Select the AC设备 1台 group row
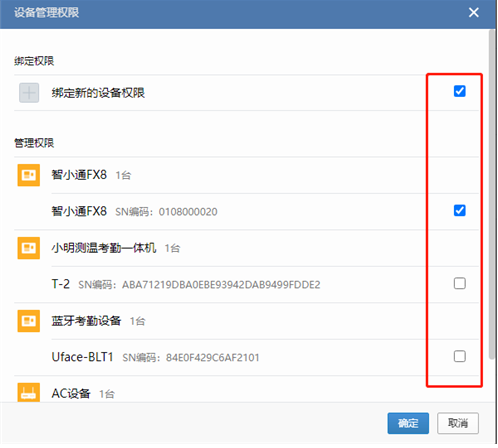Viewport: 498px width, 448px height. pyautogui.click(x=246, y=389)
